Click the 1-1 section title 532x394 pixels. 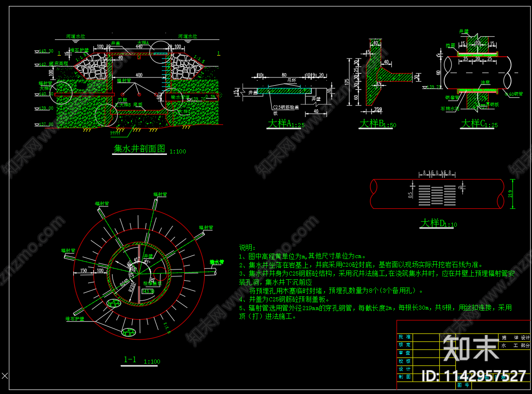click(130, 360)
